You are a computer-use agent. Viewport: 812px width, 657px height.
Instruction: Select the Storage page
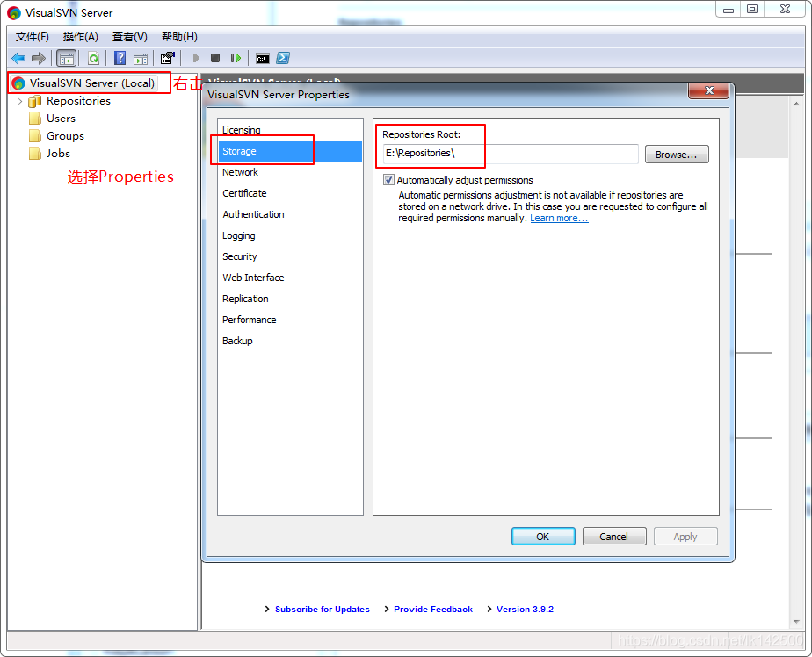tap(289, 151)
